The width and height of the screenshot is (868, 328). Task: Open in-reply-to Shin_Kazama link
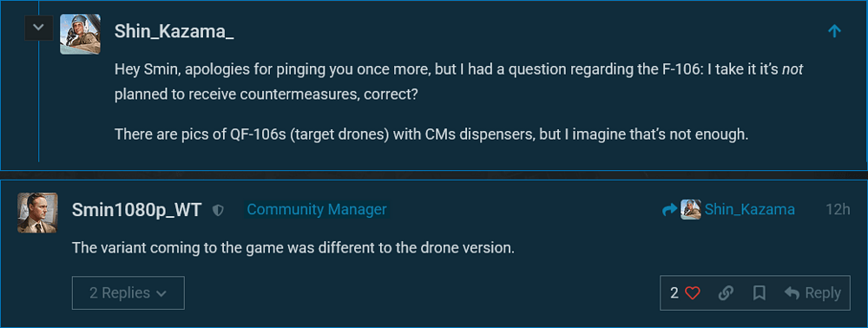click(x=750, y=210)
